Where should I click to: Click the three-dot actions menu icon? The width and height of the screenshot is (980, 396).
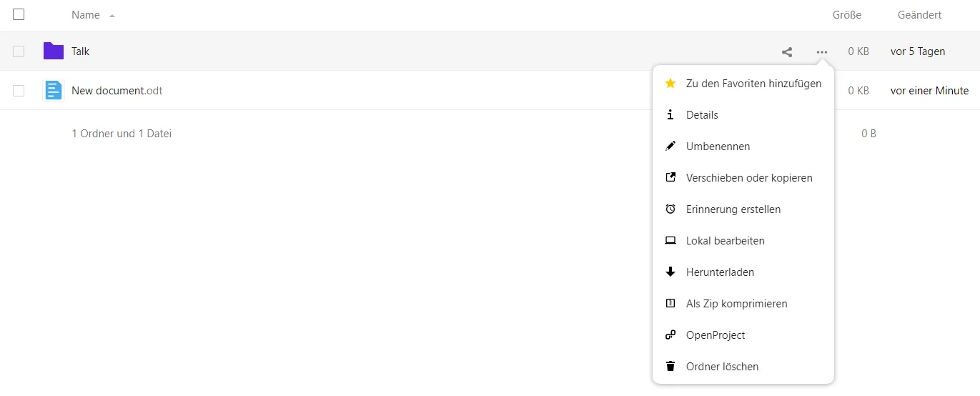point(822,51)
